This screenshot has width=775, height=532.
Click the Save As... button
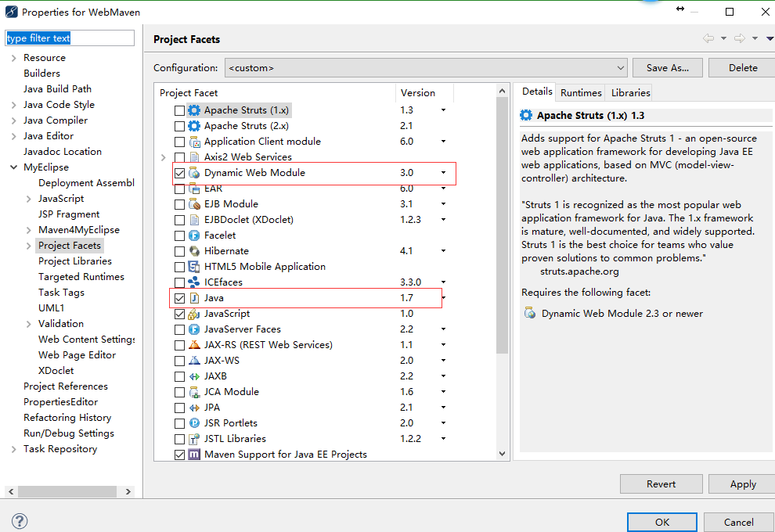(x=667, y=67)
